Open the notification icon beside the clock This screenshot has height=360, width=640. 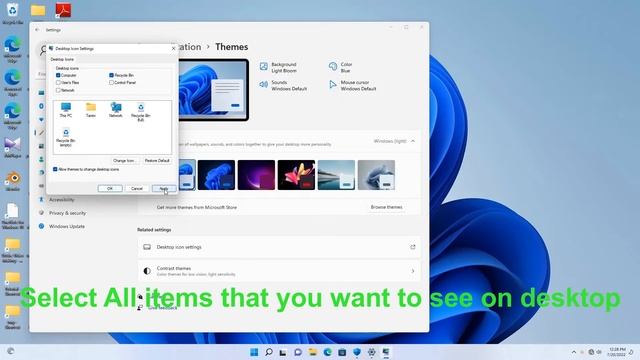pyautogui.click(x=631, y=352)
